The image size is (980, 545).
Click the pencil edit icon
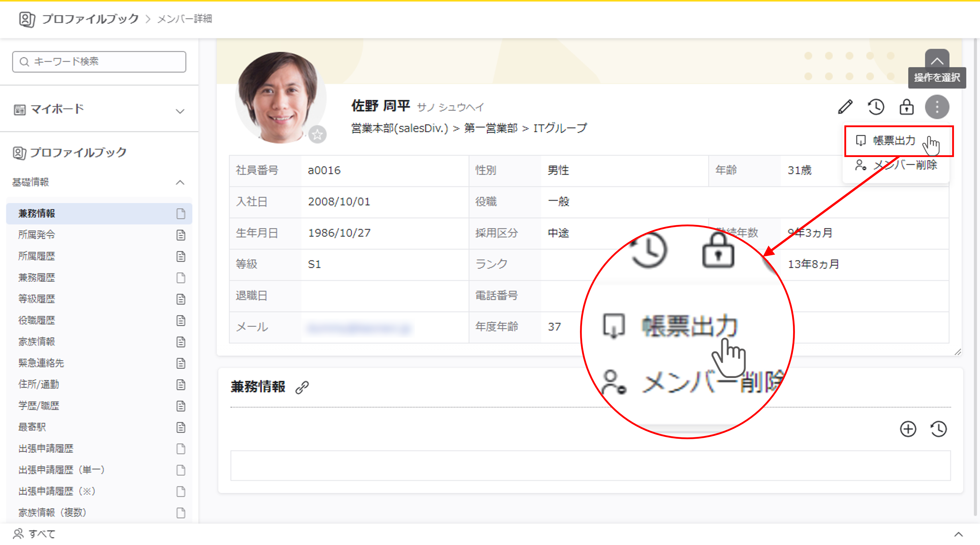click(x=845, y=107)
